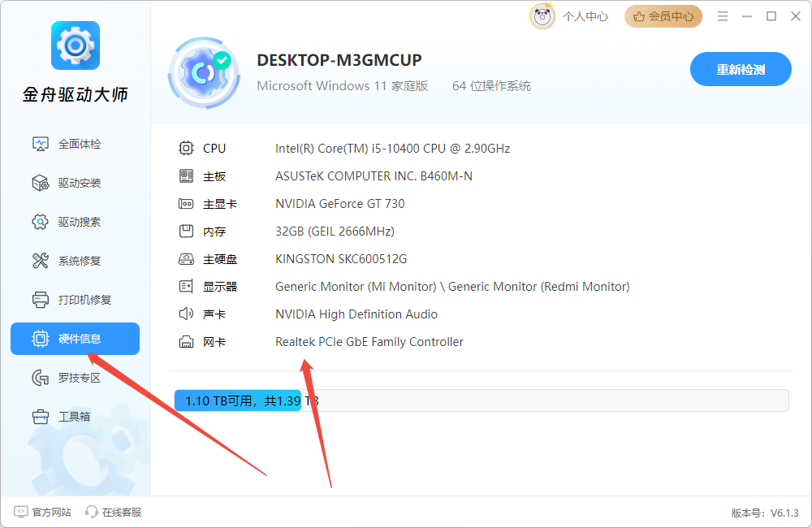Click the 主硬盘 disk icon

pos(186,259)
